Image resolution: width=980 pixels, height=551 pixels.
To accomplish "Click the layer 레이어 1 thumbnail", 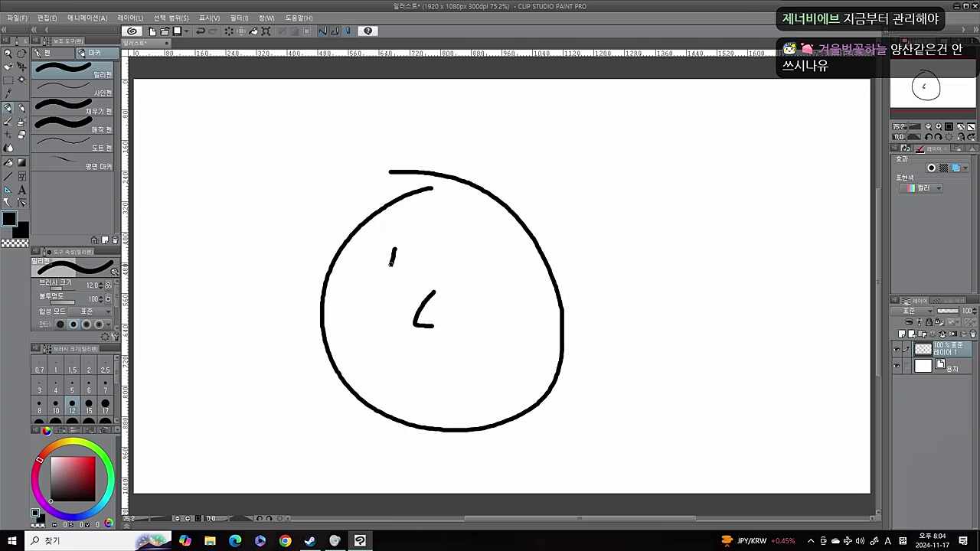I will [x=923, y=350].
